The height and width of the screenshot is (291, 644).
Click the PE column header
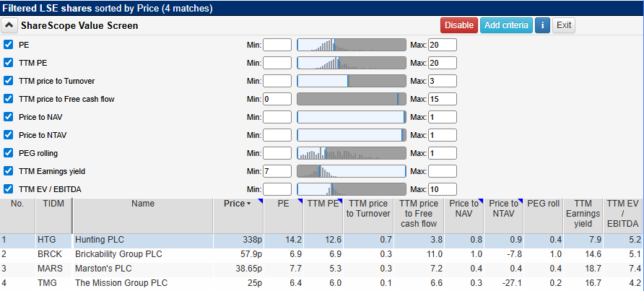(284, 216)
